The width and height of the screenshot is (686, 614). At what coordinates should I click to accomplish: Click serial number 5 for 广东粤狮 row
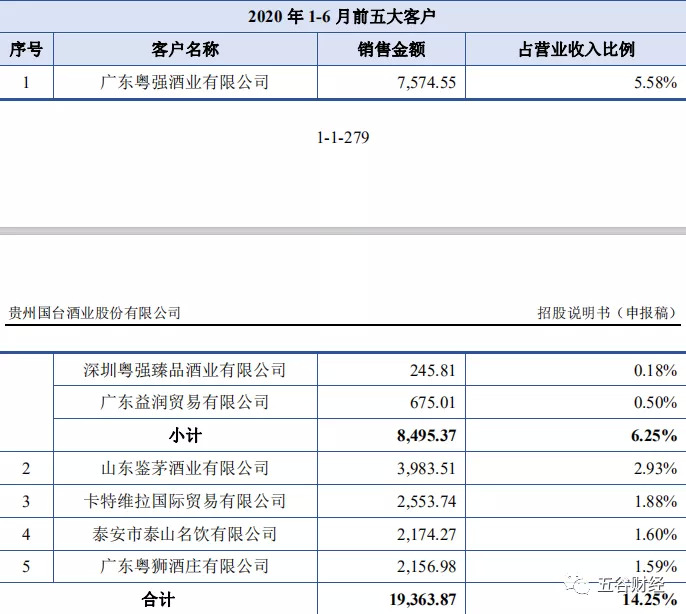pyautogui.click(x=26, y=567)
